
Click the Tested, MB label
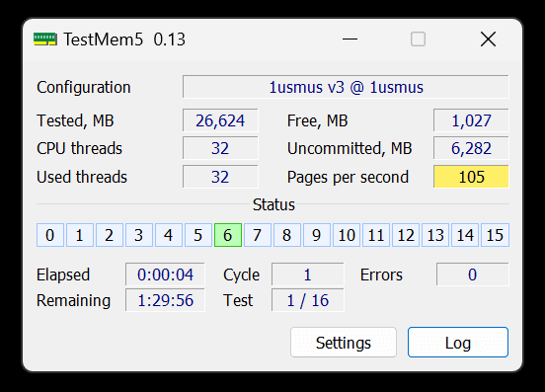[75, 120]
